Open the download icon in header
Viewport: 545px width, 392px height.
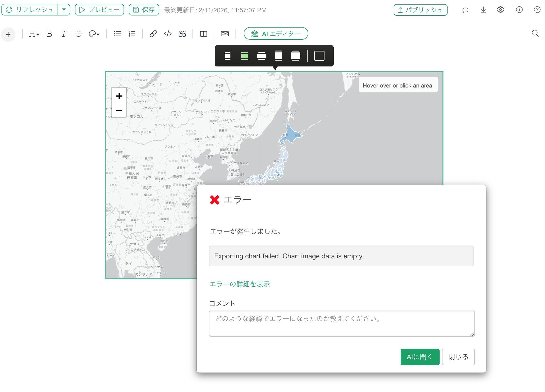coord(483,10)
